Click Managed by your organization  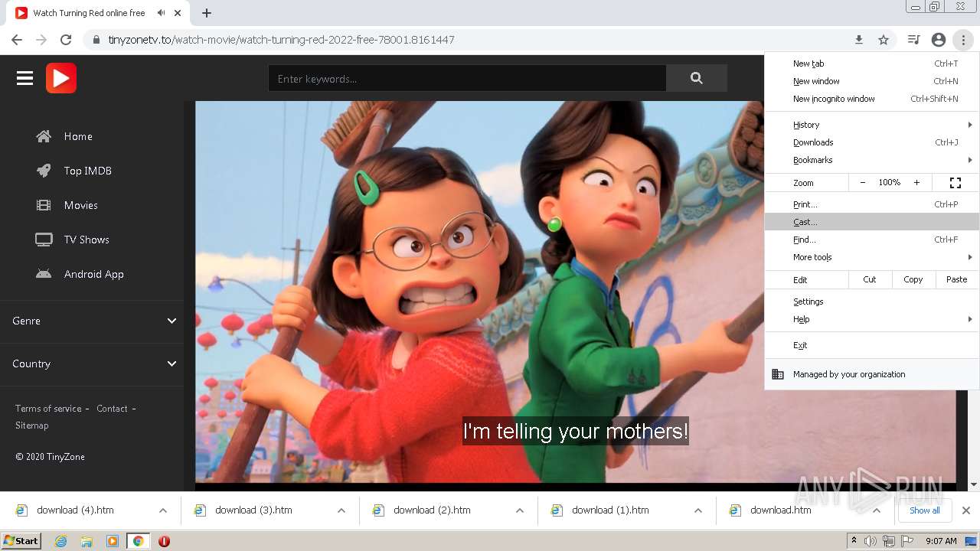coord(872,374)
